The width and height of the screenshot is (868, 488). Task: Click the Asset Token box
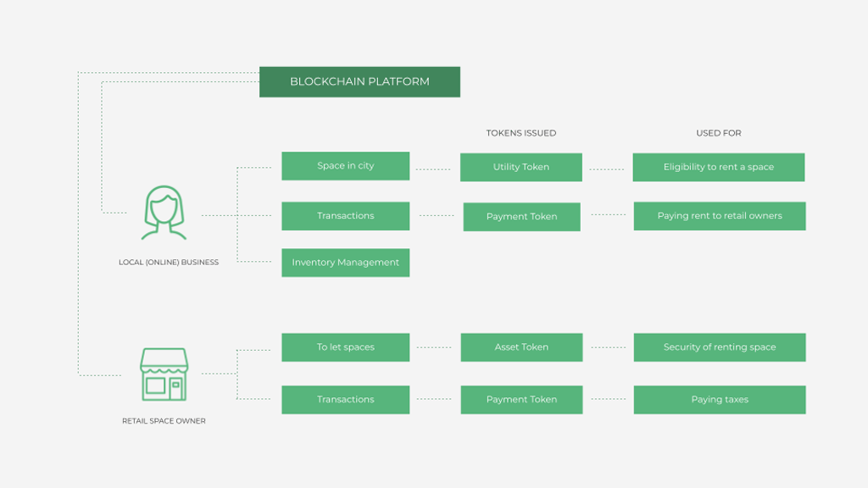pos(521,347)
